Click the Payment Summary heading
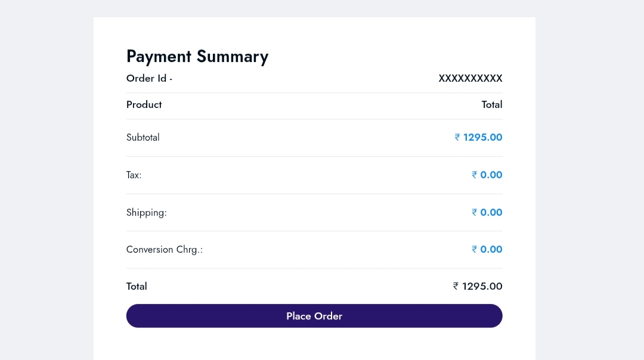Screen dimensions: 644x360 [197, 57]
